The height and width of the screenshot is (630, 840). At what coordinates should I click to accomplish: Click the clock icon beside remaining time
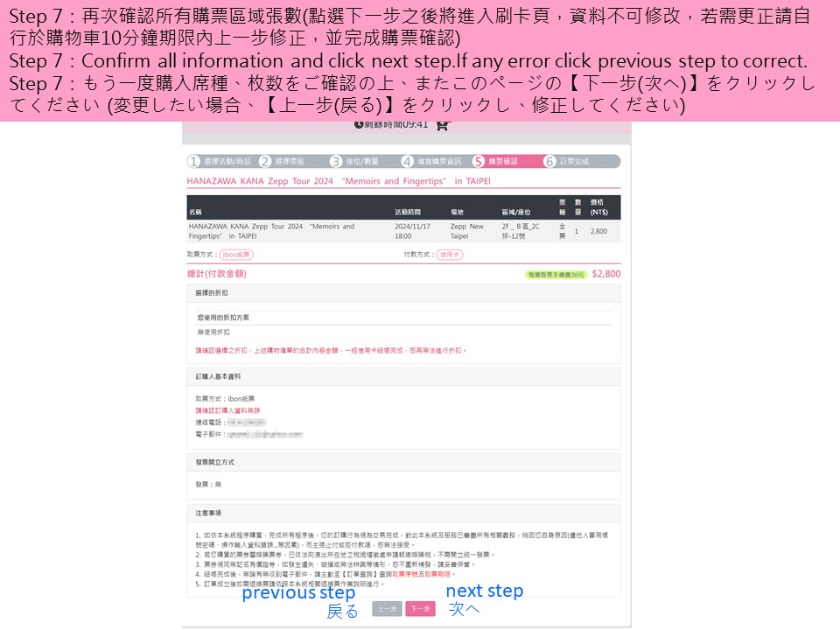click(x=359, y=125)
